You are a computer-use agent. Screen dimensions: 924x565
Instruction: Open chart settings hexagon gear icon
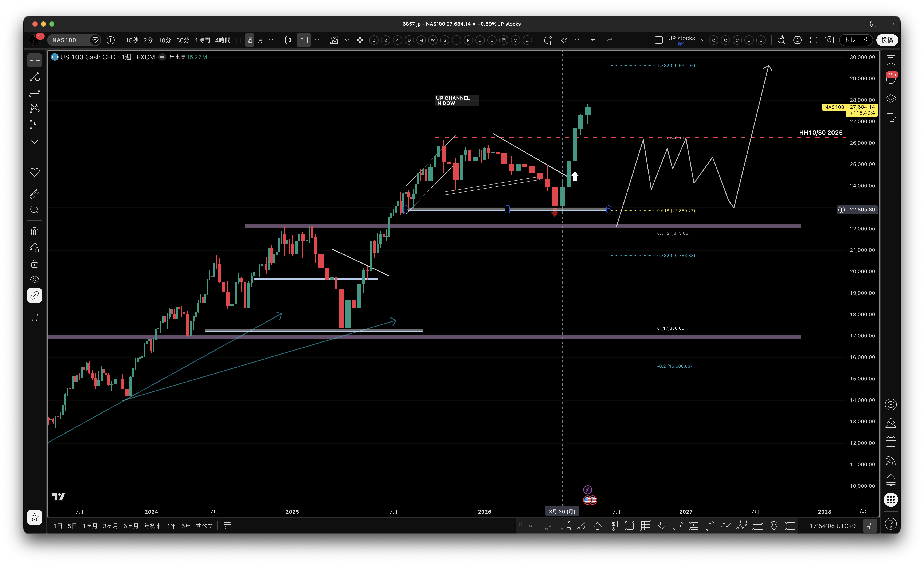[x=797, y=40]
